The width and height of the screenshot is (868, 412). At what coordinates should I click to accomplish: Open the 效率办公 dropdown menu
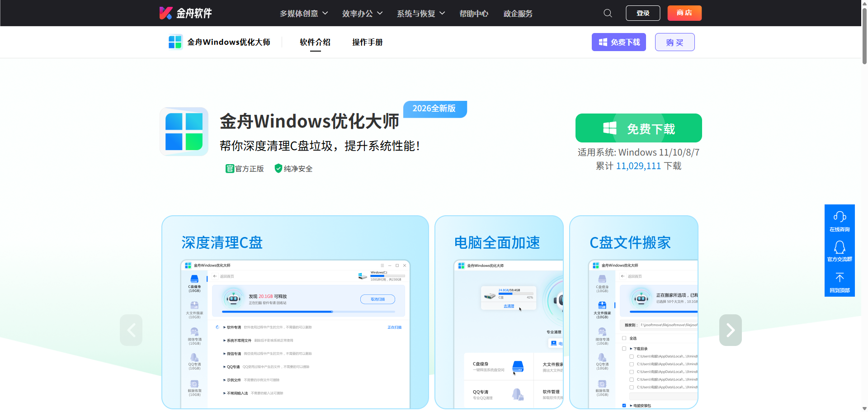tap(362, 13)
